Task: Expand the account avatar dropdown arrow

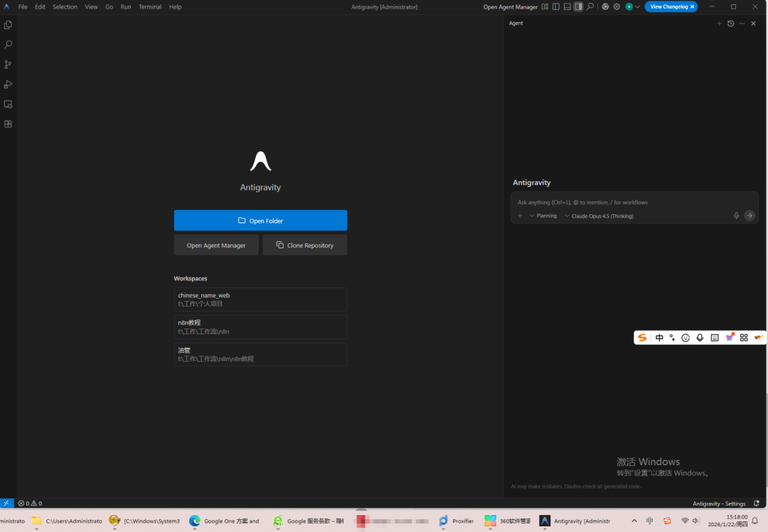Action: (637, 6)
